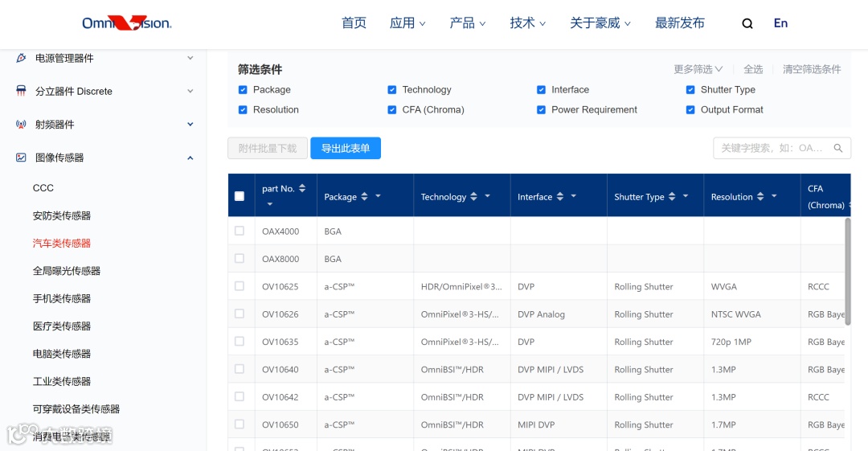Click the Discrete devices category icon
868x451 pixels.
point(21,91)
